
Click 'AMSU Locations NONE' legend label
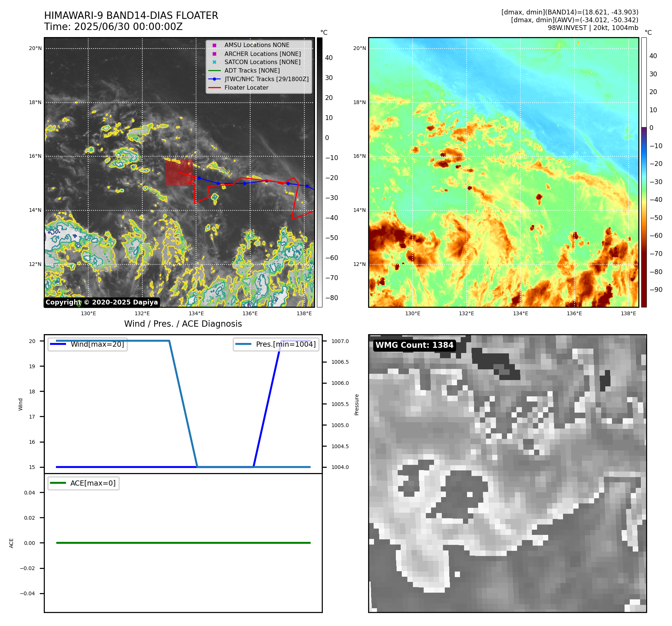257,45
